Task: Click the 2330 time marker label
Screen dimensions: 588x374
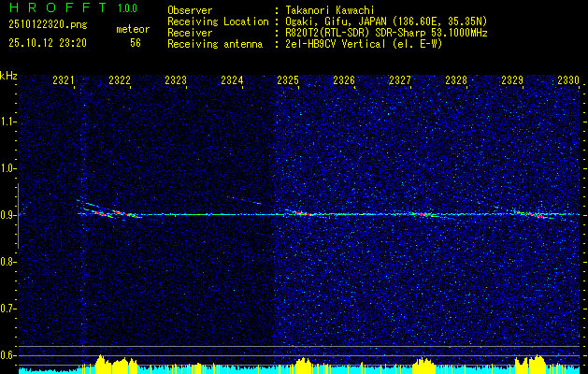Action: [568, 79]
